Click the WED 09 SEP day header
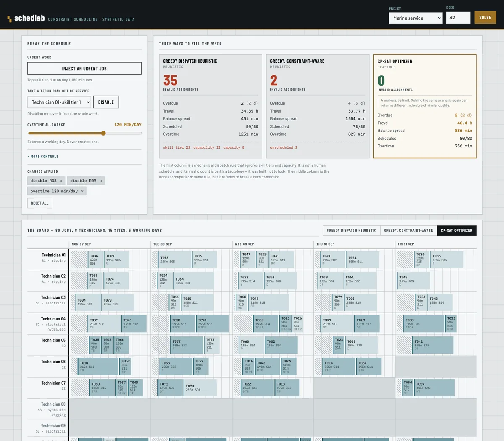The height and width of the screenshot is (441, 504). click(244, 244)
